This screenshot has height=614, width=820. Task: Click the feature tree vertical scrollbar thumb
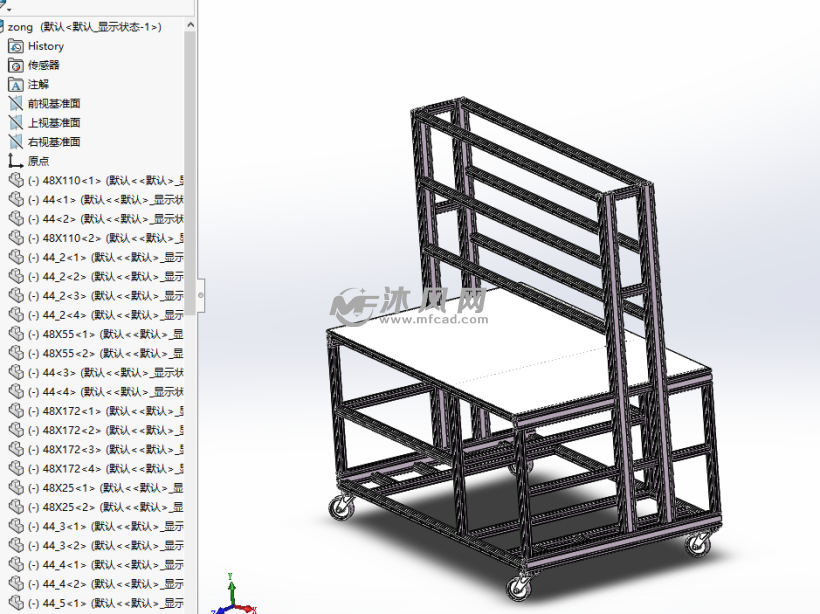tap(190, 150)
